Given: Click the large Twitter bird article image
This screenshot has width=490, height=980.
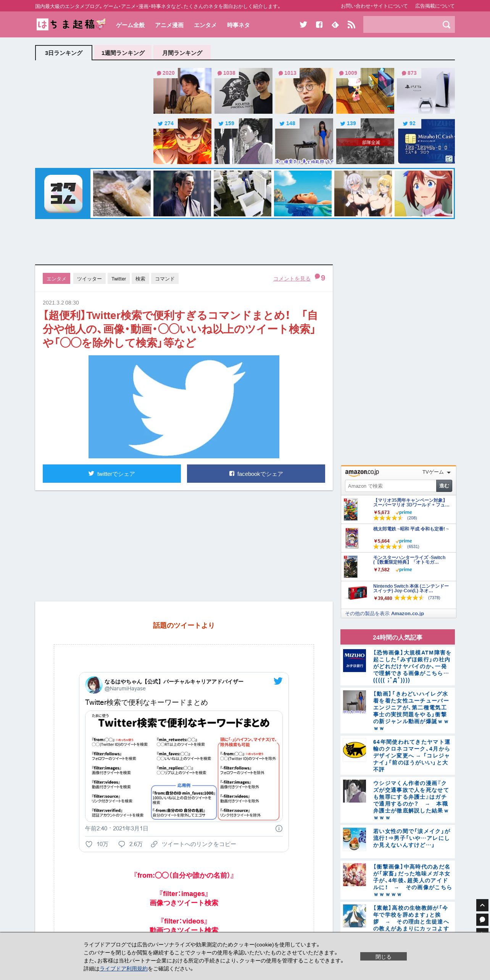Looking at the screenshot, I should pyautogui.click(x=184, y=407).
